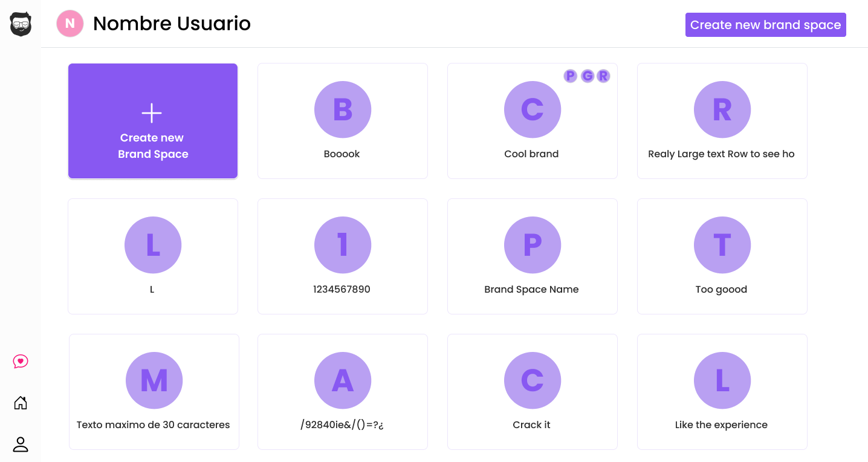Select the 1234567890 brand space card
Image resolution: width=868 pixels, height=462 pixels.
[x=343, y=256]
